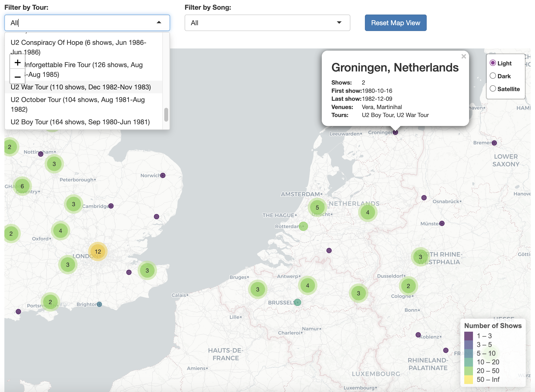Switch basemap to Satellite
The image size is (535, 392).
pos(493,89)
